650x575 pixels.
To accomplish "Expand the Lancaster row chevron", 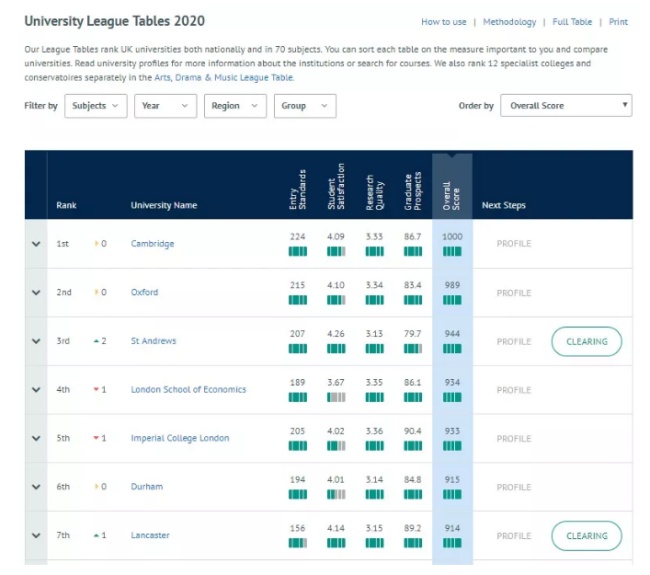I will [36, 535].
